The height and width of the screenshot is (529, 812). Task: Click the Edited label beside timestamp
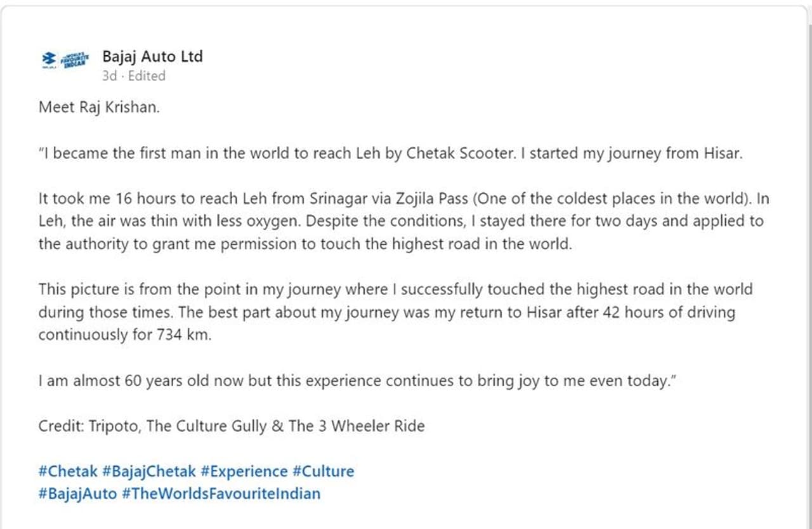pos(147,76)
